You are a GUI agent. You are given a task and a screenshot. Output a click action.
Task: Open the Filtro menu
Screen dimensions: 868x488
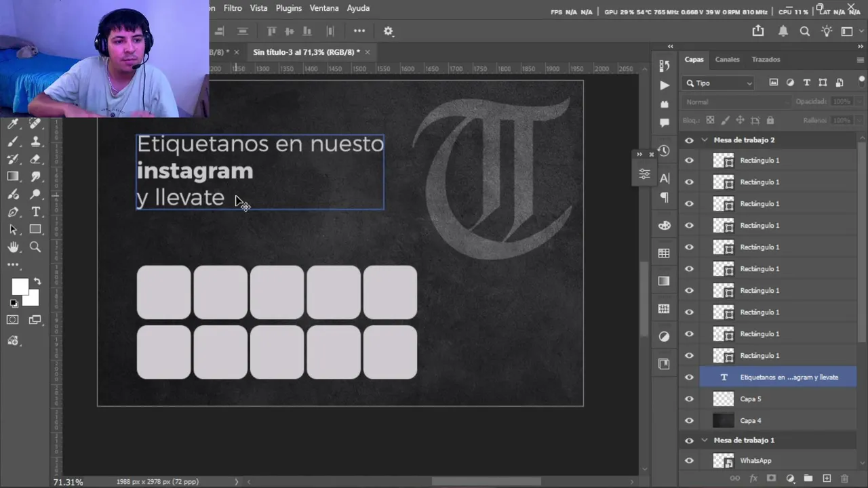coord(233,8)
